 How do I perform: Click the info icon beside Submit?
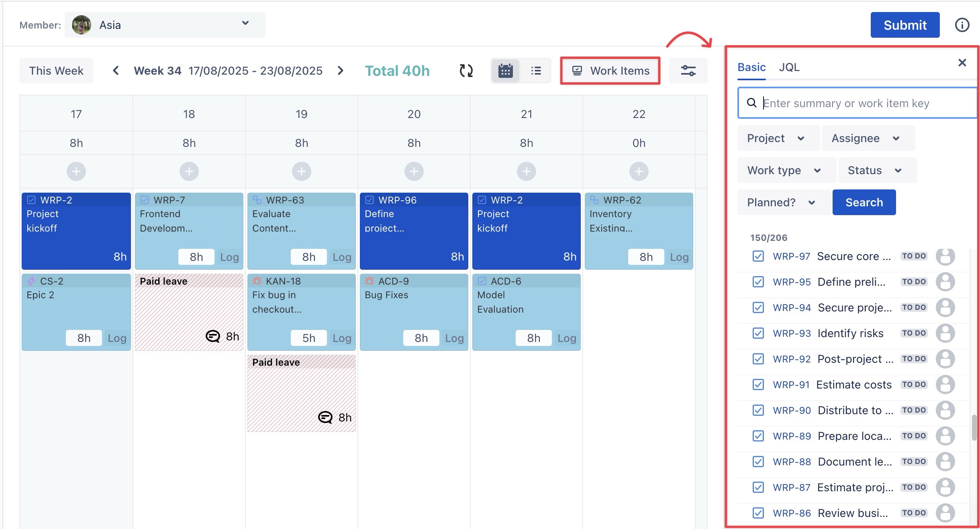pyautogui.click(x=962, y=25)
